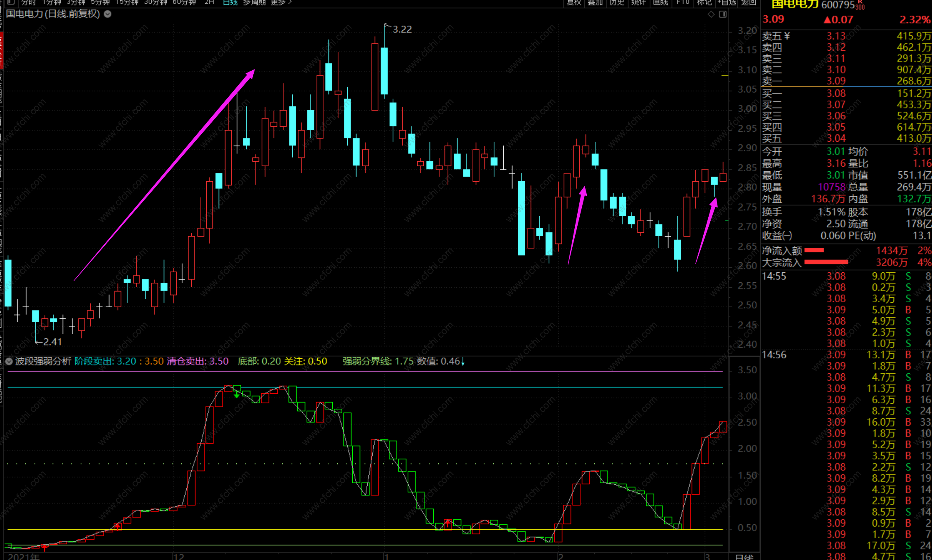Screen dimensions: 932x560
Task: Open the 复权 adjustment menu
Action: click(x=574, y=2)
